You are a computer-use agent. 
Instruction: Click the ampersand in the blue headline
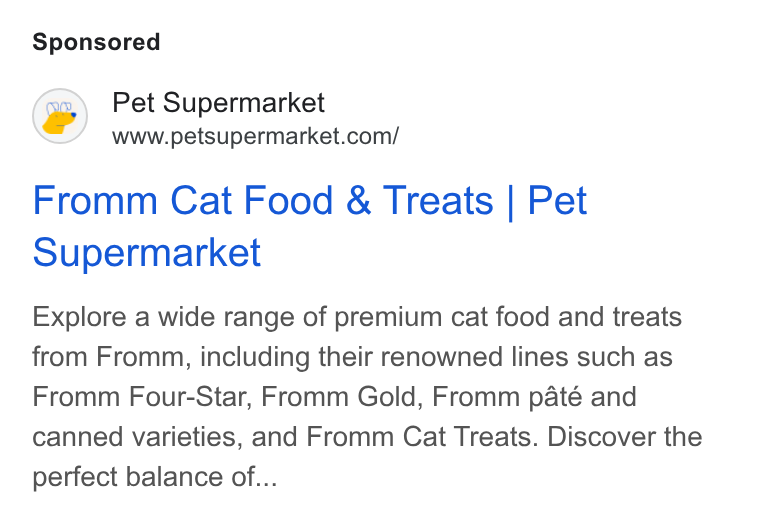[x=358, y=200]
